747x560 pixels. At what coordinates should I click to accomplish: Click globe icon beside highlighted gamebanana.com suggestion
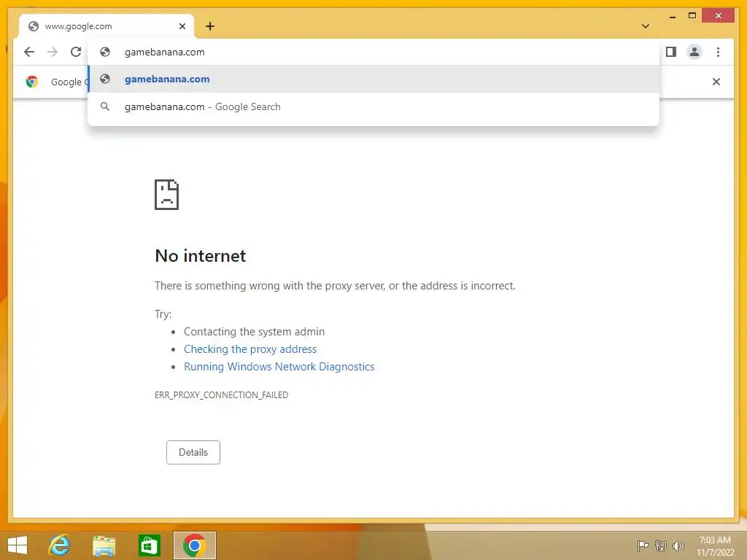click(x=105, y=79)
